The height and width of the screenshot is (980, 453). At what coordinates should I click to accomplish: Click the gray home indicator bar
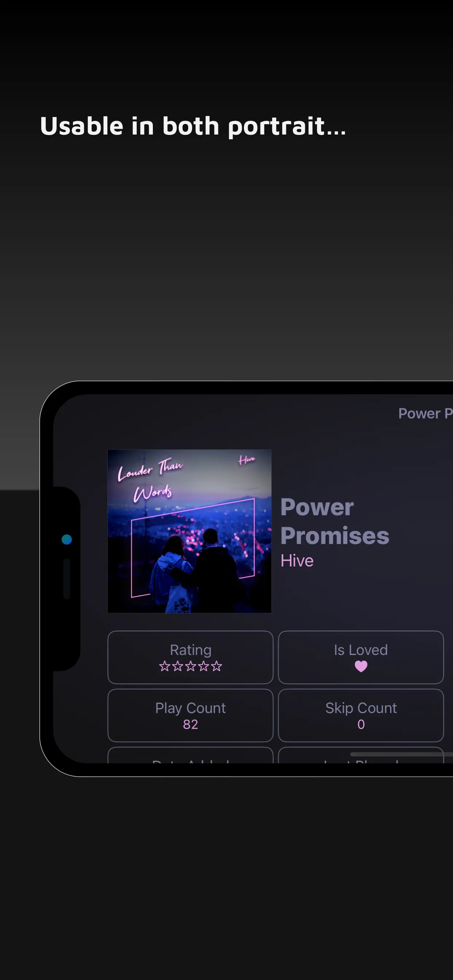point(401,754)
